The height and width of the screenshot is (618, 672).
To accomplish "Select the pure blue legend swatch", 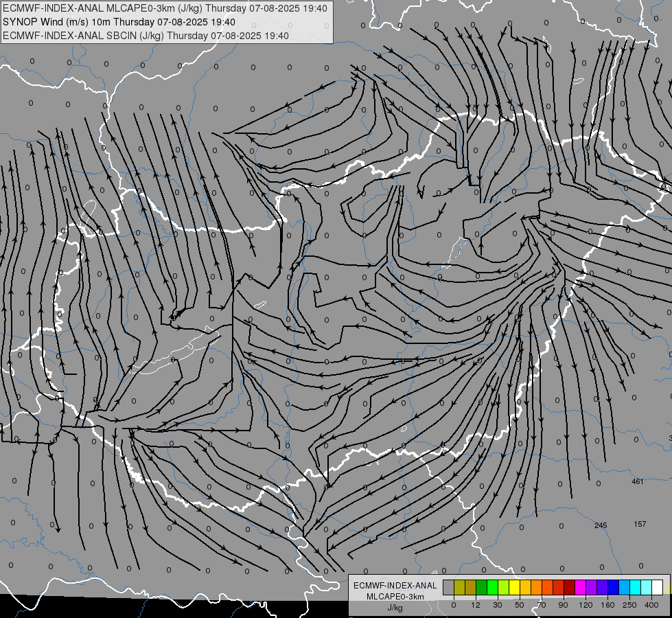I will (613, 588).
